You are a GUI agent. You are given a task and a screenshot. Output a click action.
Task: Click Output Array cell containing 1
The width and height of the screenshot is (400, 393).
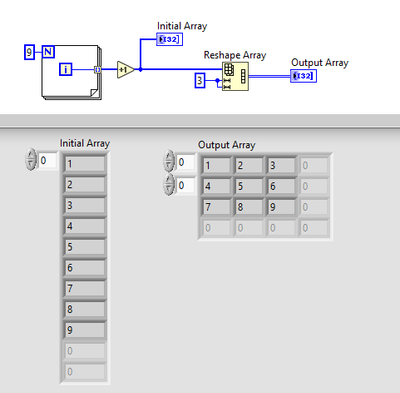point(216,165)
